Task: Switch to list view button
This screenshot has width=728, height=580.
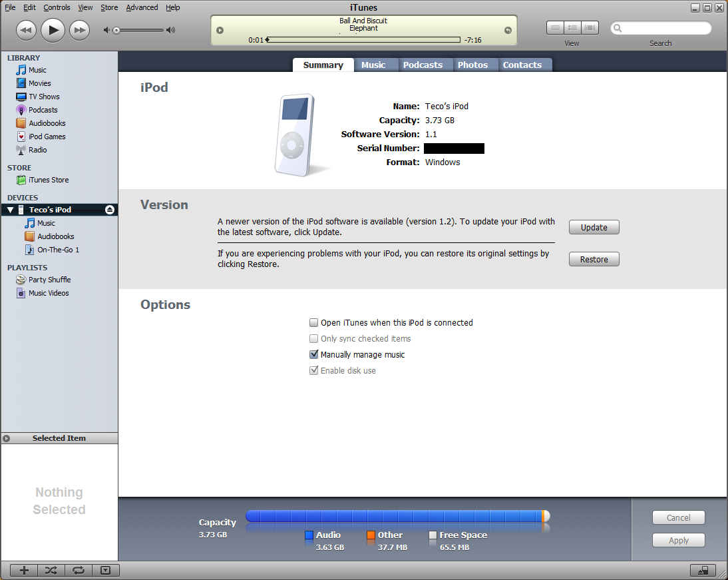Action: click(555, 28)
